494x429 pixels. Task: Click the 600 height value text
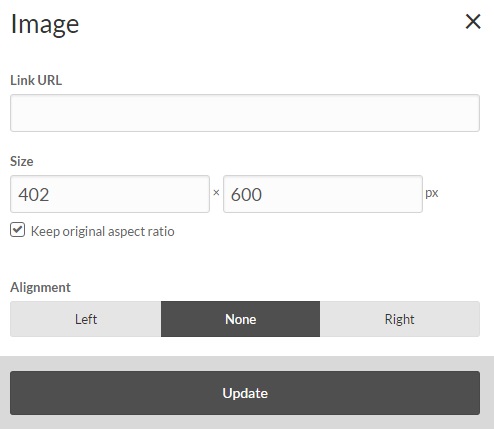246,194
